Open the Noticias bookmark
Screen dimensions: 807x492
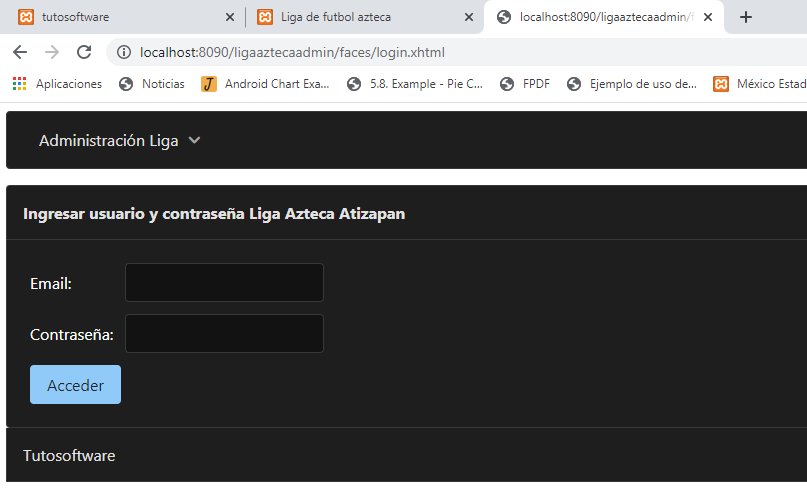tap(152, 84)
